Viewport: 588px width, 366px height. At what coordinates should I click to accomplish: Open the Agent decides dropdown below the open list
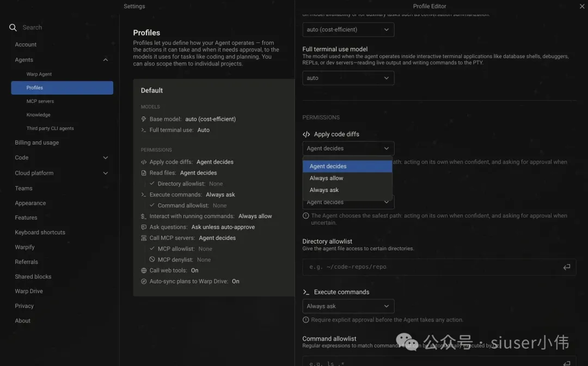[348, 202]
